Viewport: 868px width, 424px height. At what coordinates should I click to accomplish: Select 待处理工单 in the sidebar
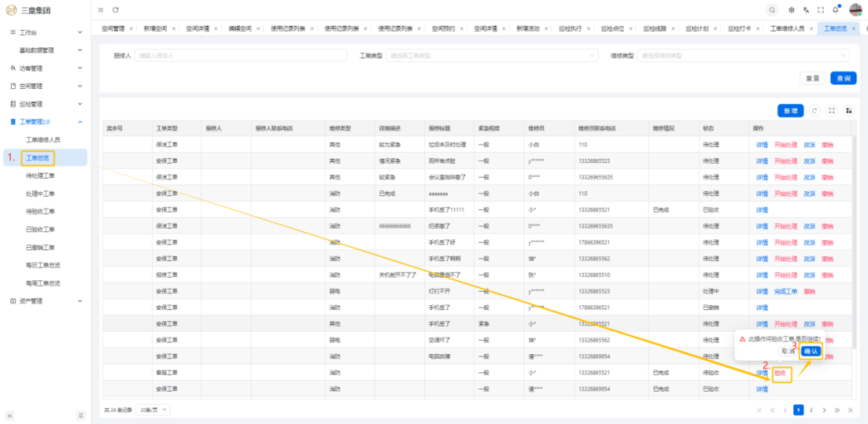click(40, 175)
